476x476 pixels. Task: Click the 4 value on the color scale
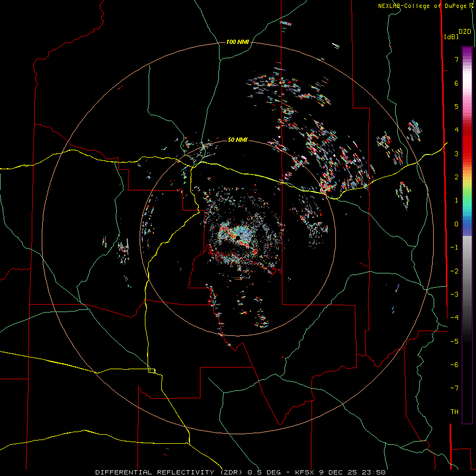point(456,130)
